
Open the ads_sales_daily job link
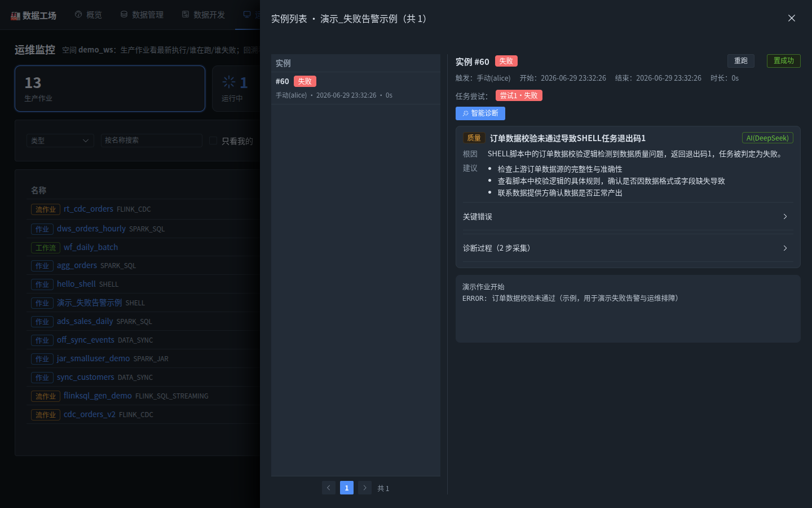pyautogui.click(x=85, y=321)
